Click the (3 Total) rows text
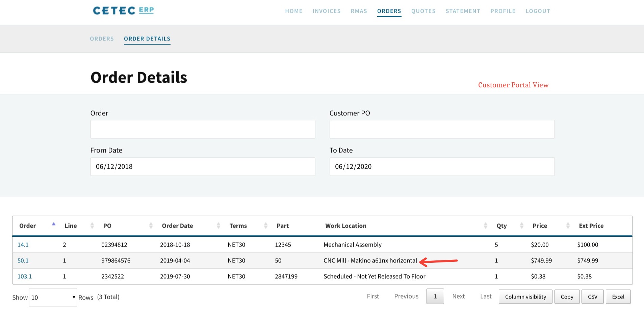The width and height of the screenshot is (644, 309). [108, 297]
